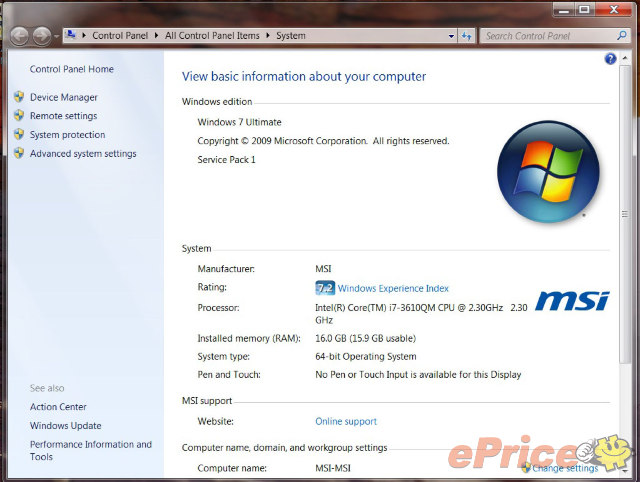
Task: Expand the address bar history dropdown arrow
Action: coord(451,36)
